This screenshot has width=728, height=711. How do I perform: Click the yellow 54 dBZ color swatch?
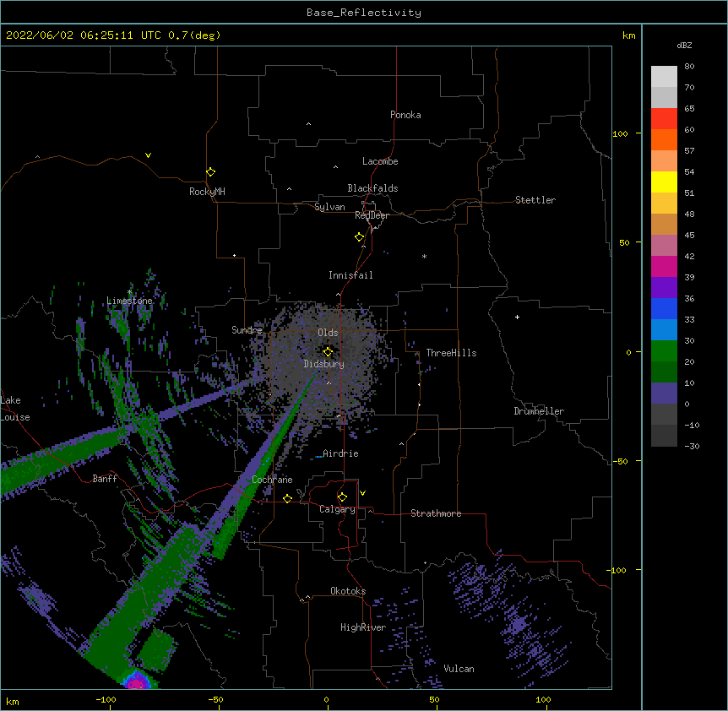coord(664,182)
